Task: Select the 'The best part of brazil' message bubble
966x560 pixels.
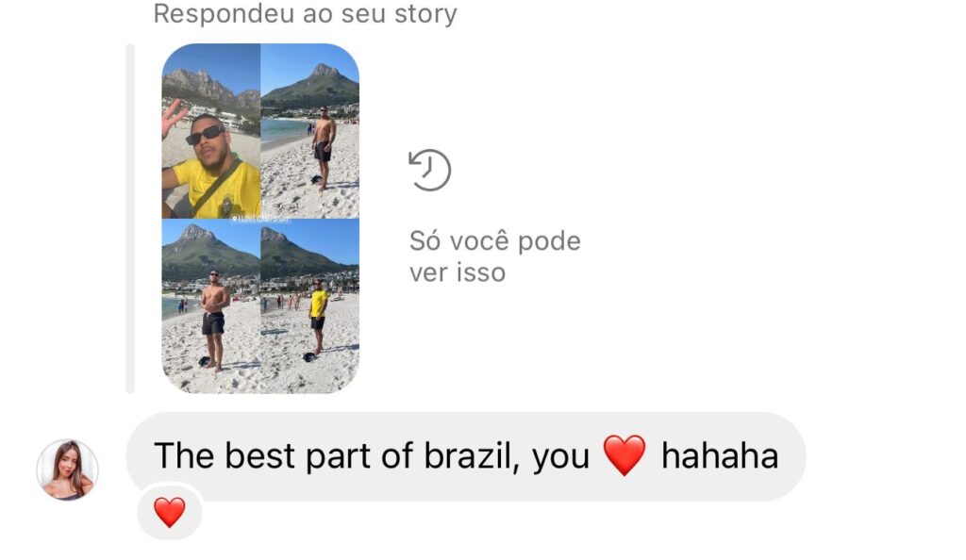Action: 466,456
